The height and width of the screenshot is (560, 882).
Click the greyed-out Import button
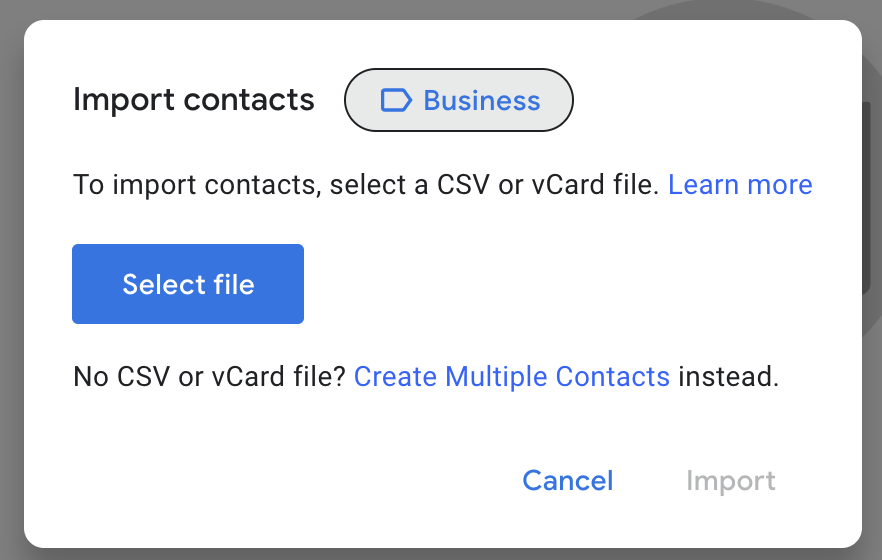731,481
